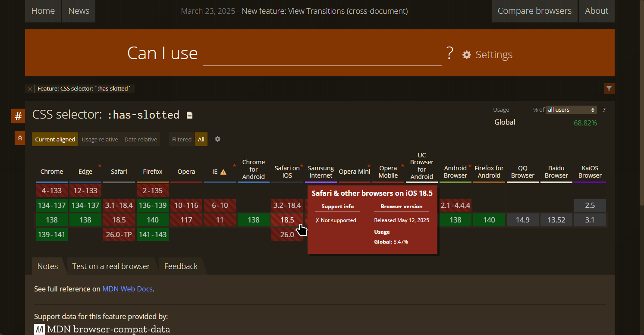The height and width of the screenshot is (335, 644).
Task: Open Settings with the gear icon
Action: click(467, 55)
